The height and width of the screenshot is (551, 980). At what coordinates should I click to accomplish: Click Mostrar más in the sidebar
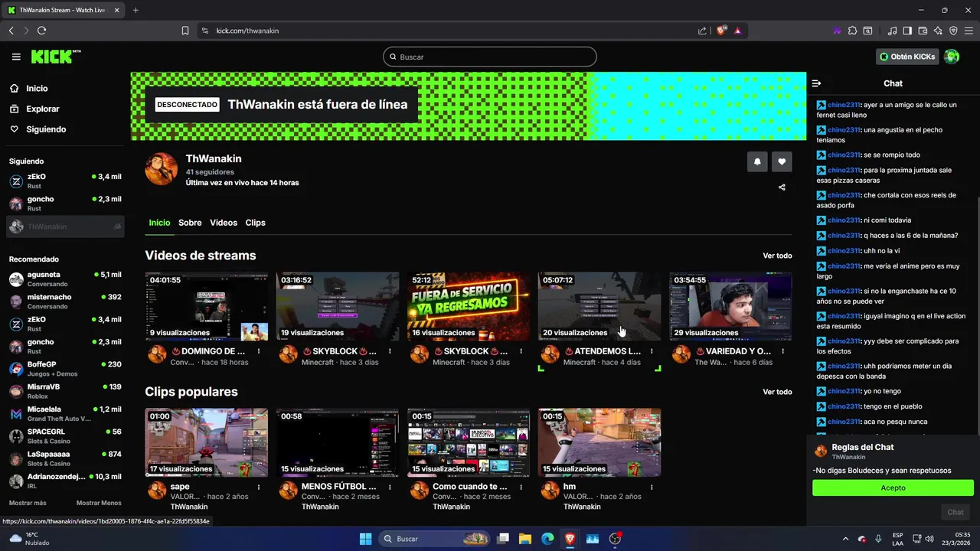pos(28,503)
